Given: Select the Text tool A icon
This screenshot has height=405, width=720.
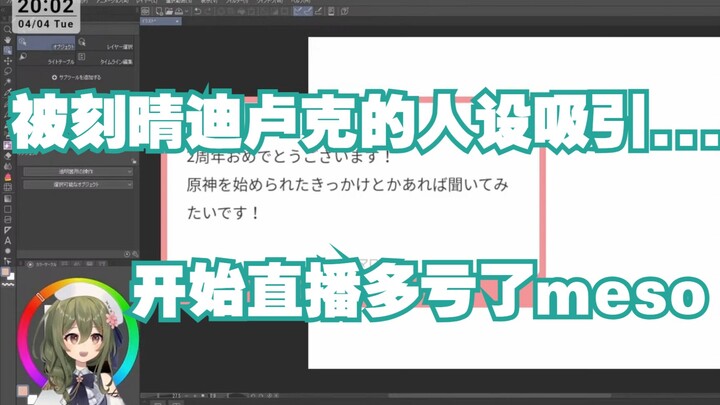Looking at the screenshot, I should [x=7, y=241].
